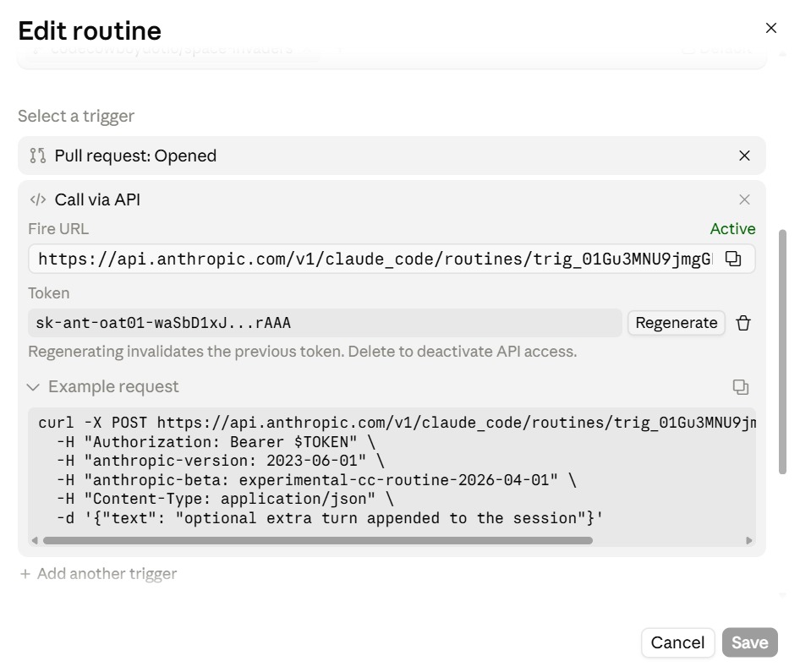This screenshot has height=672, width=800.
Task: Click the dialog's vertical scrollbar
Action: 782,352
